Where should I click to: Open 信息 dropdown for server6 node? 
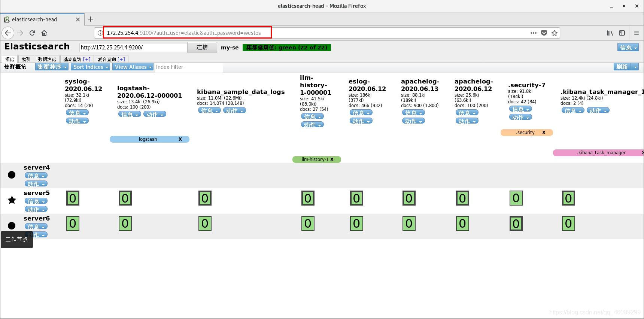tap(36, 227)
